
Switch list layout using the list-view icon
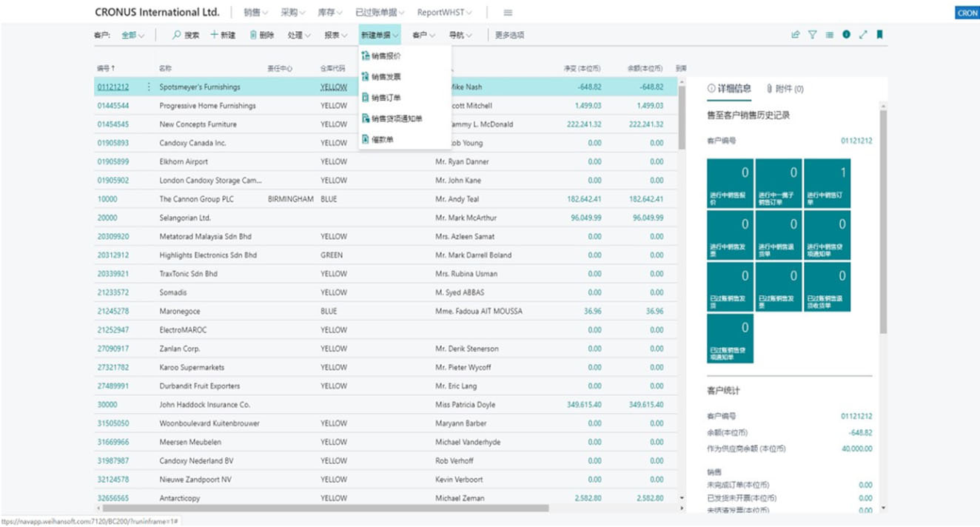point(829,35)
